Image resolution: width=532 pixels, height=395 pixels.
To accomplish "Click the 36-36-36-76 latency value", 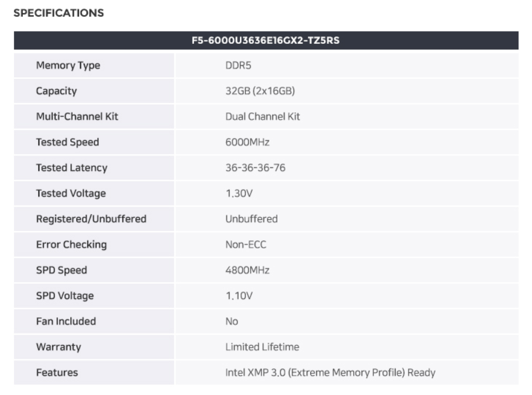I will point(256,168).
